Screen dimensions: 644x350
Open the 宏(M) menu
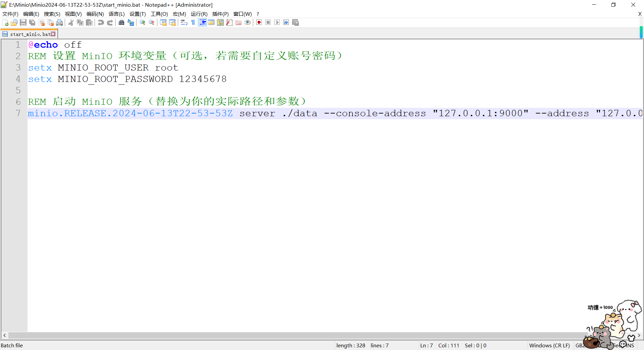179,14
